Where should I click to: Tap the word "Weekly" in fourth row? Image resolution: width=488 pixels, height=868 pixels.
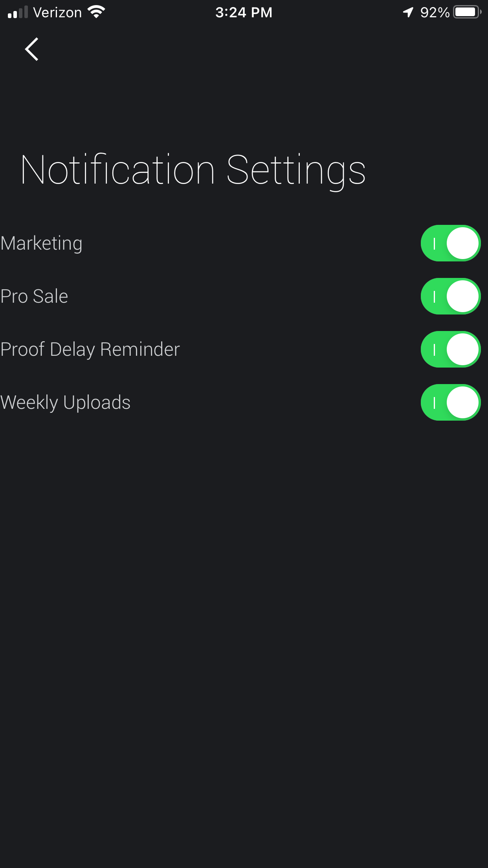coord(29,403)
